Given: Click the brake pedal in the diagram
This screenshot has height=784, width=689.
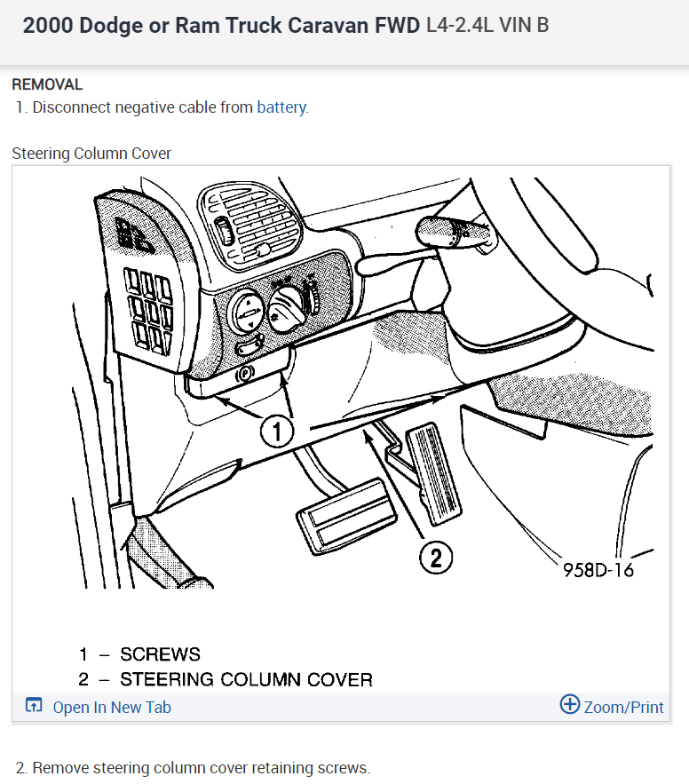Looking at the screenshot, I should (346, 517).
